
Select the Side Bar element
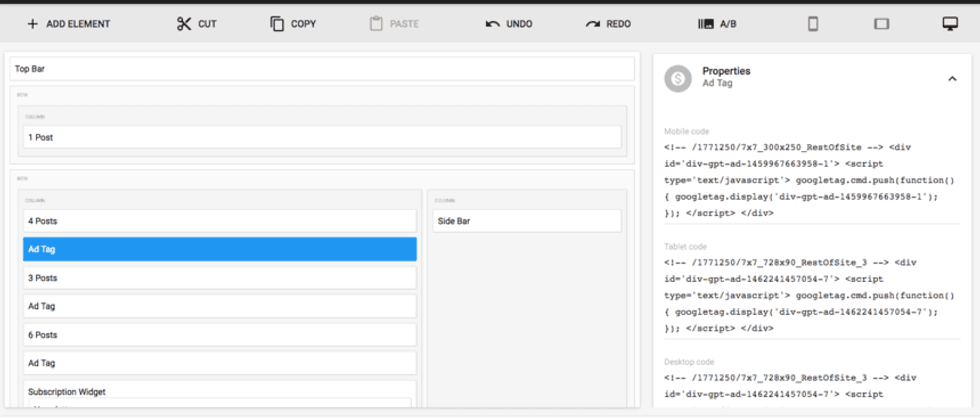click(527, 221)
